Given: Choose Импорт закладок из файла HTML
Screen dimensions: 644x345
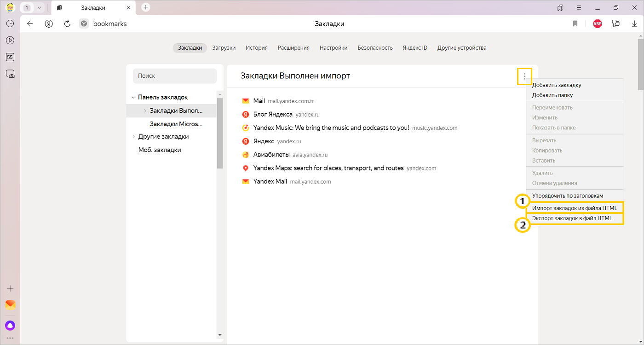Looking at the screenshot, I should click(x=575, y=208).
